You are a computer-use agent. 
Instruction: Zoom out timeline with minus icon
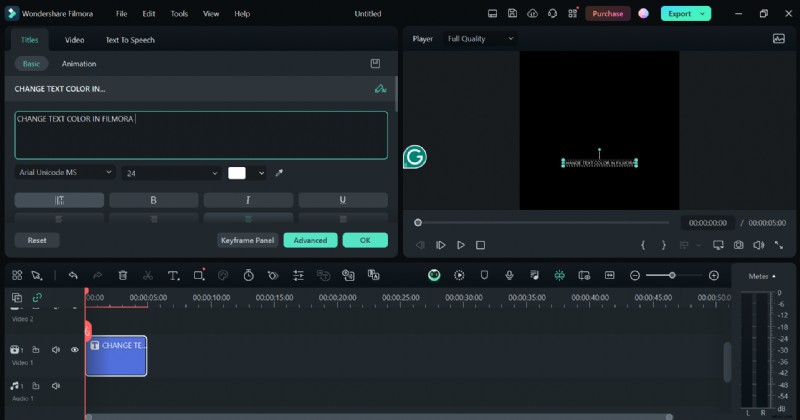(x=635, y=276)
